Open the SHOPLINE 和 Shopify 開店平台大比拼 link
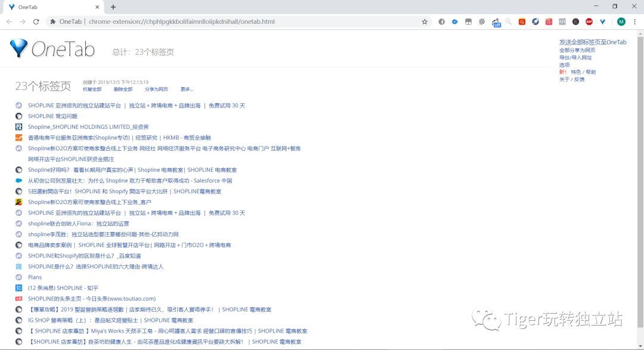The width and height of the screenshot is (644, 350). 125,191
